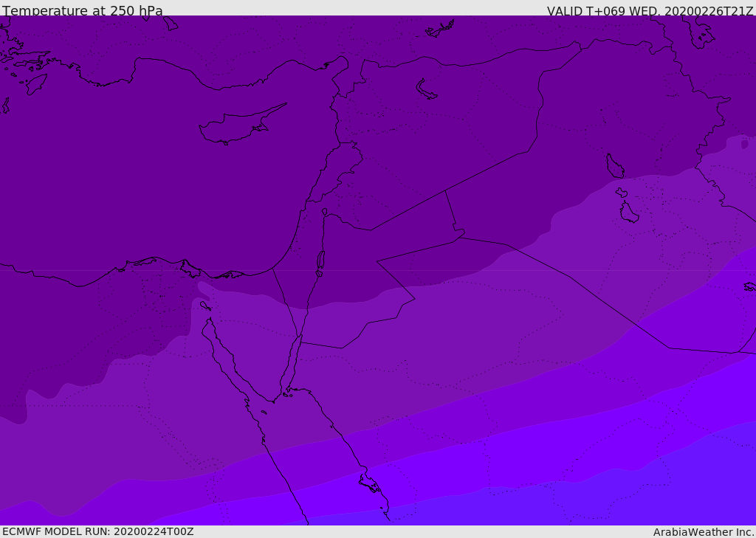Click the Syria-Jordan-Iraq border tripoint
This screenshot has height=538, width=756.
pyautogui.click(x=445, y=191)
